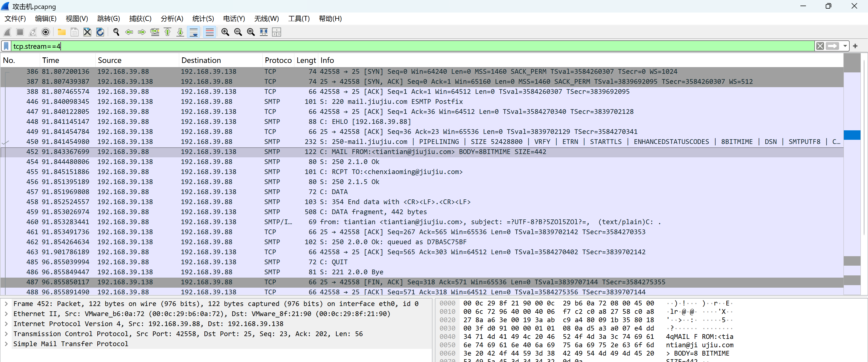Find a packet with the magnifier icon

point(116,32)
